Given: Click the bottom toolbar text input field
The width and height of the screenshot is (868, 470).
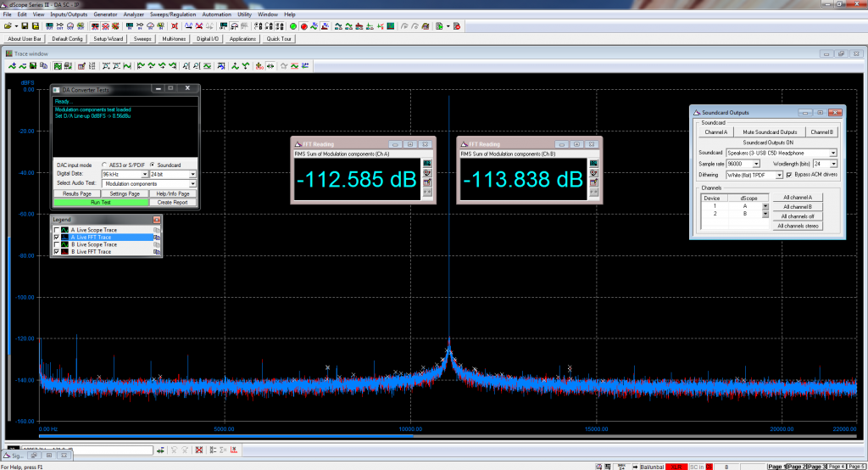Looking at the screenshot, I should [86, 450].
